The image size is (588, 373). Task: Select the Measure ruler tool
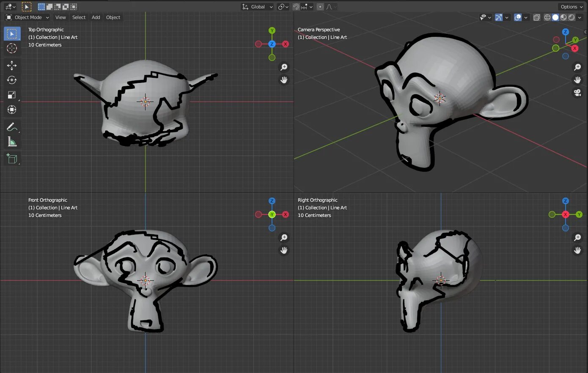(x=12, y=142)
